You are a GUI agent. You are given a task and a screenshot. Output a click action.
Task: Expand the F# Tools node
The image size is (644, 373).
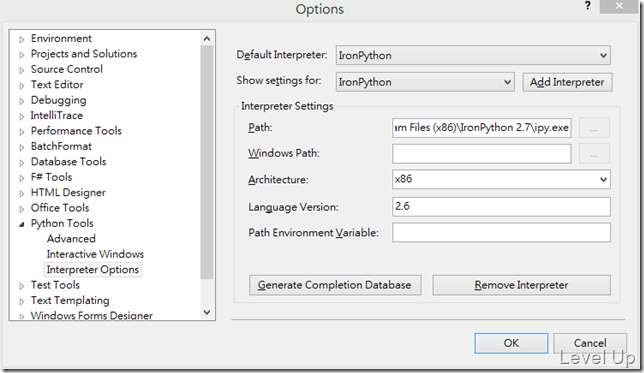point(22,178)
